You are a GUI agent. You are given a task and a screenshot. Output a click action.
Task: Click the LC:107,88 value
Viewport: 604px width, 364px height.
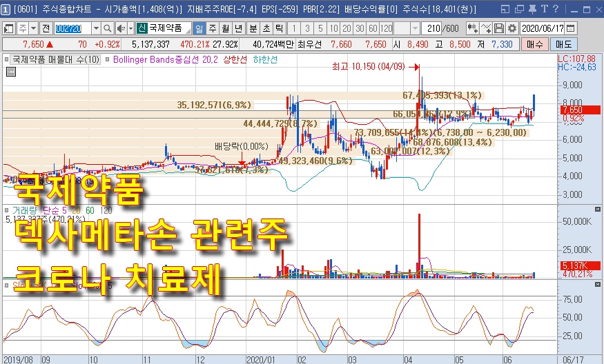[576, 59]
